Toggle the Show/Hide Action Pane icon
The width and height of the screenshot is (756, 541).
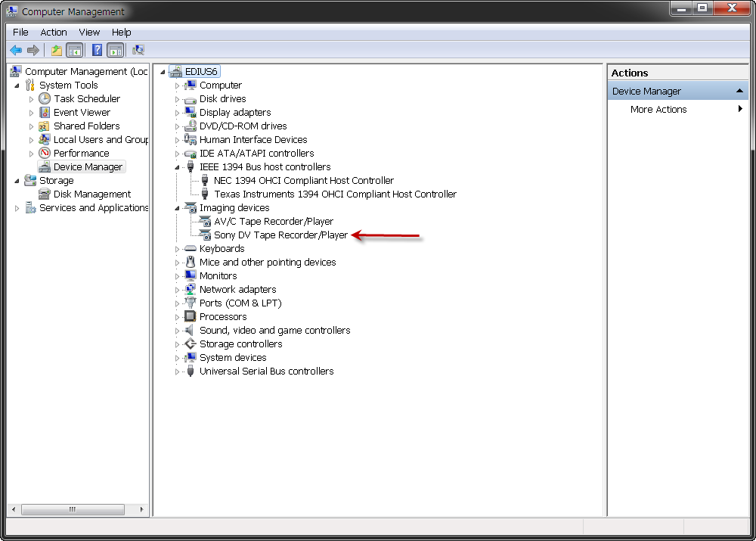(x=115, y=50)
